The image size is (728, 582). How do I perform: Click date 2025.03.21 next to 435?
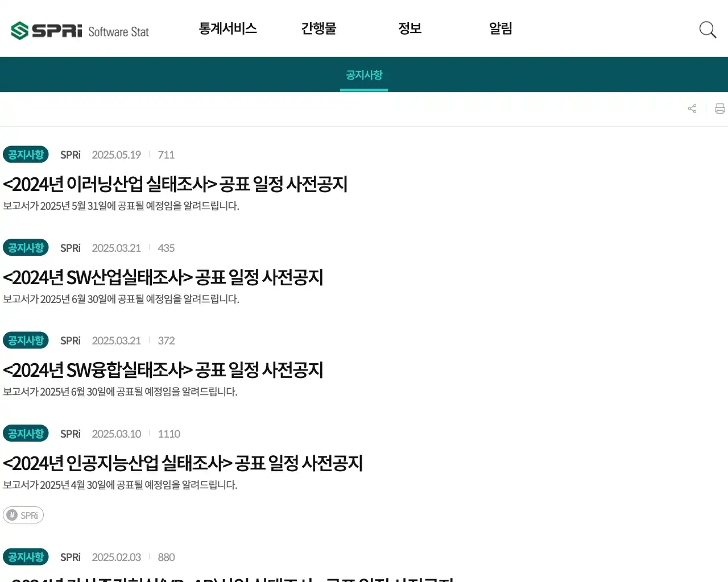point(117,248)
